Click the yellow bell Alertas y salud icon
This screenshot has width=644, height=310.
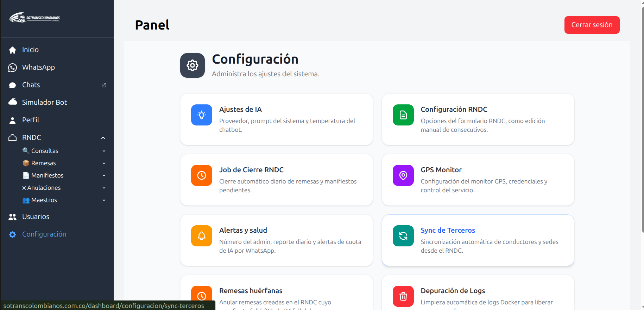(202, 236)
